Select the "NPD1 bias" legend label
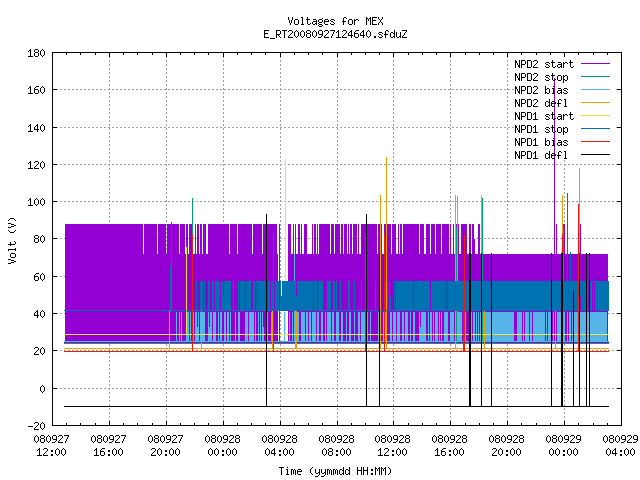Viewport: 640px width, 480px height. tap(541, 142)
